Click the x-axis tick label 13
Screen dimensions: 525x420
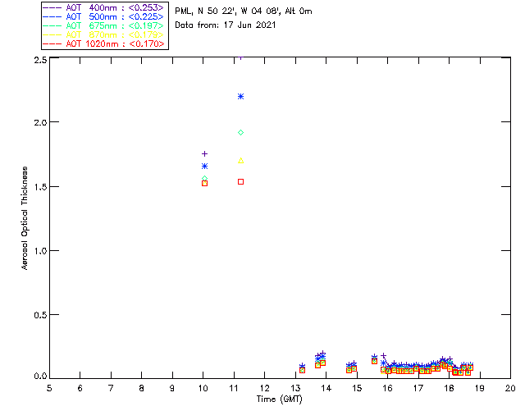click(295, 388)
